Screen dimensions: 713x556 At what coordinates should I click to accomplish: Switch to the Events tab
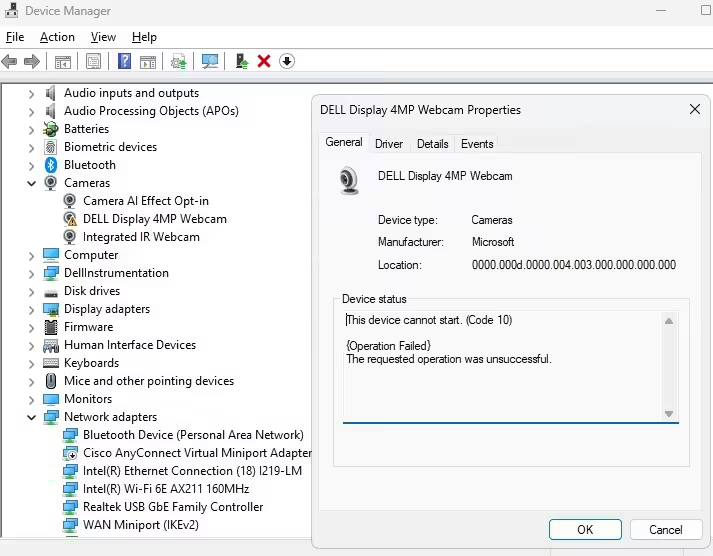(x=477, y=144)
